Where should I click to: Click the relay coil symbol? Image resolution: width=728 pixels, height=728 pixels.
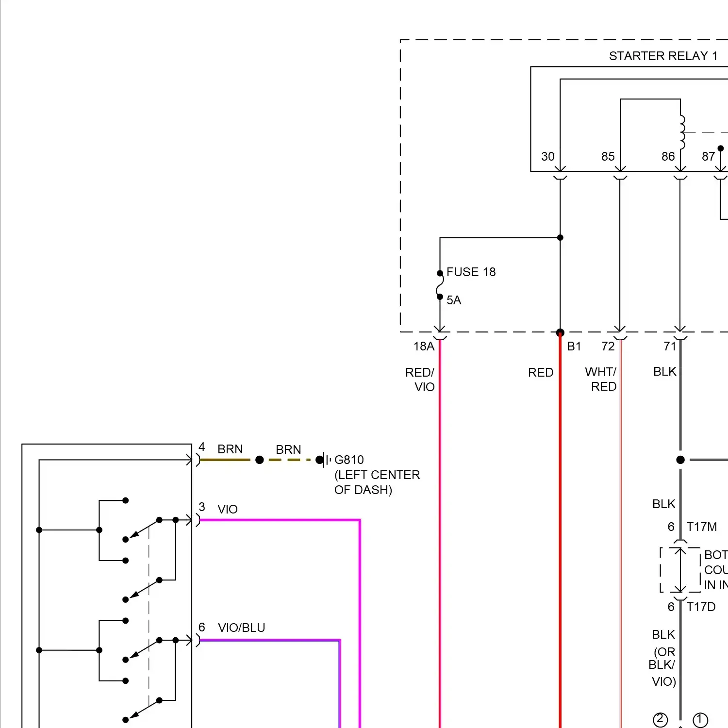click(682, 132)
